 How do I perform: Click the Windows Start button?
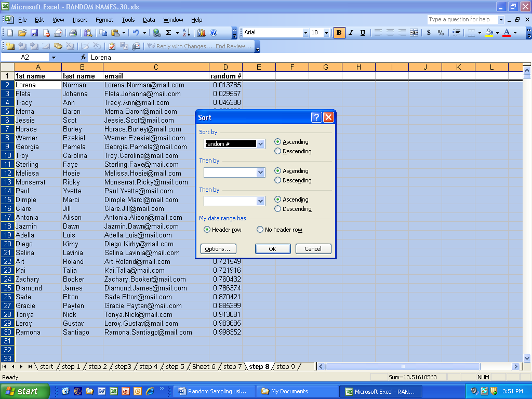pos(25,391)
